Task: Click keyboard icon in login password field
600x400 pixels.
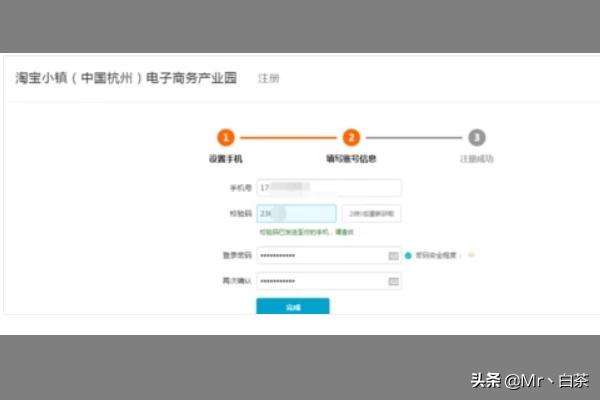Action: tap(393, 256)
